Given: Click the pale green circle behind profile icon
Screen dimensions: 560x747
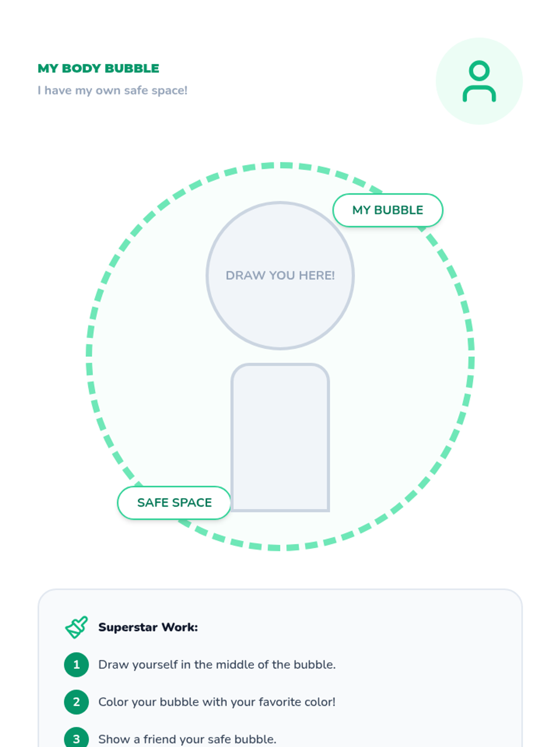Looking at the screenshot, I should (x=479, y=81).
